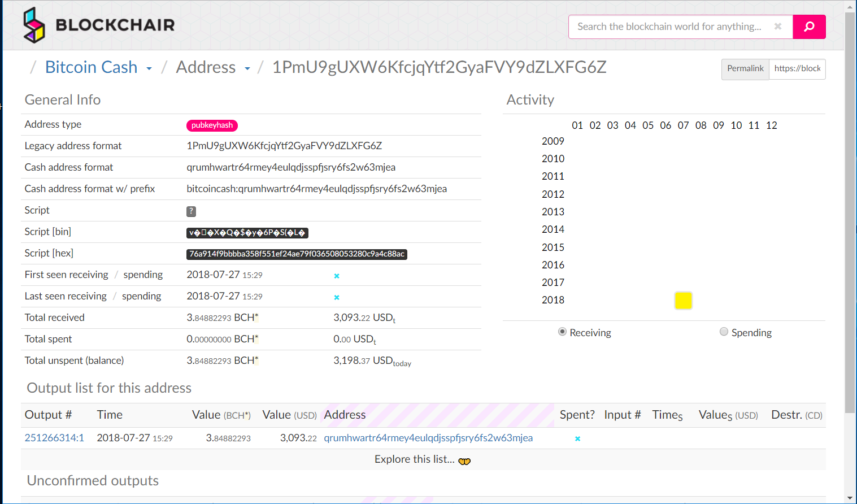Image resolution: width=857 pixels, height=504 pixels.
Task: Click the cross icon in First seen spending
Action: coord(337,276)
